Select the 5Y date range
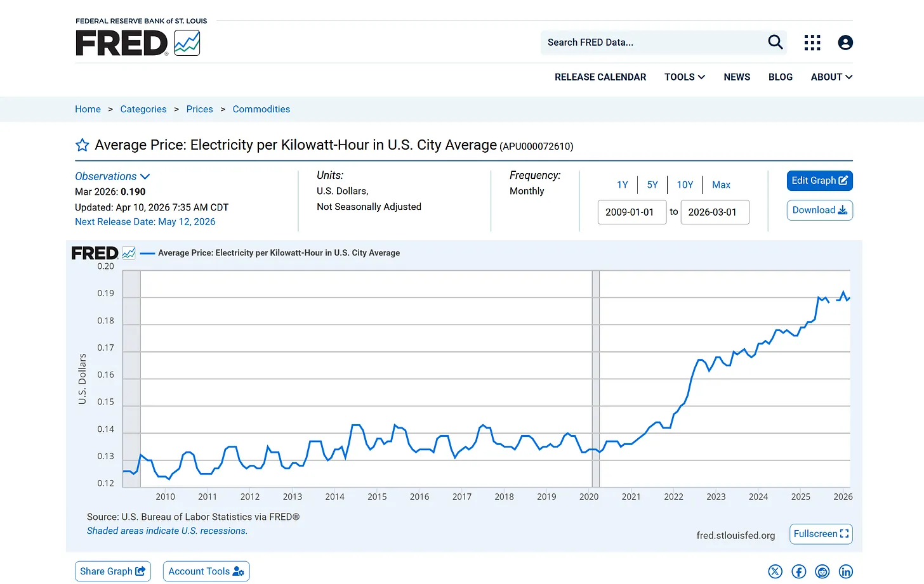The image size is (924, 584). point(652,185)
